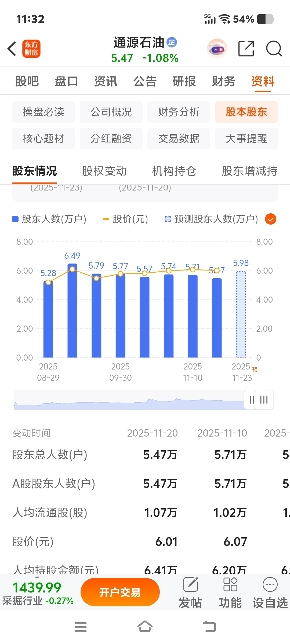This screenshot has height=644, width=290.
Task: Tap the A股股东人数(户) row label
Action: [x=54, y=484]
